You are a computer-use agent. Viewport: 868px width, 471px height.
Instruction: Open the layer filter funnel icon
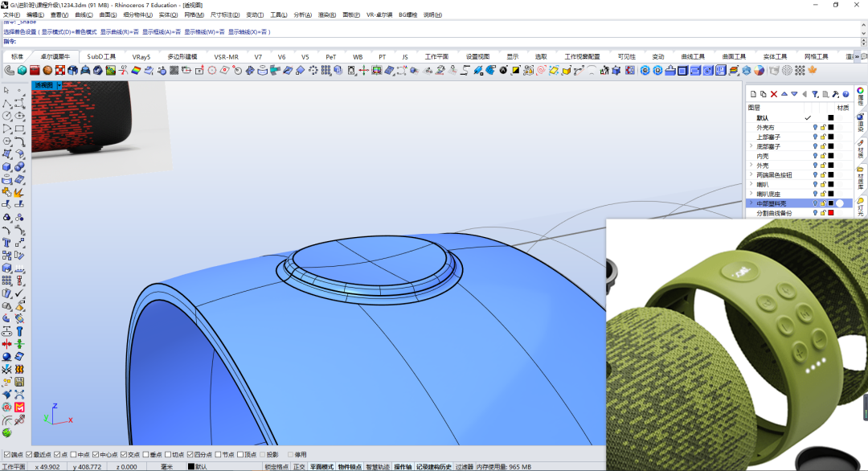[815, 94]
